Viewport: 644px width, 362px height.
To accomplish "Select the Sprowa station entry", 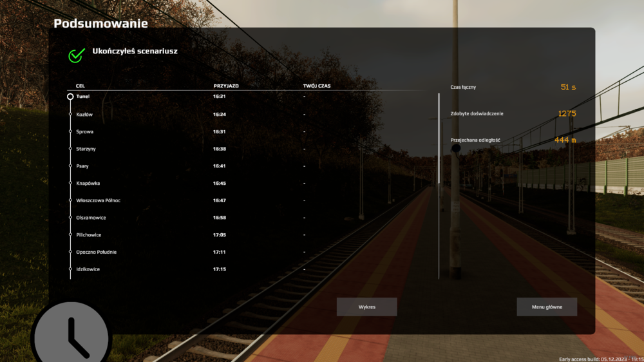I will (x=84, y=132).
